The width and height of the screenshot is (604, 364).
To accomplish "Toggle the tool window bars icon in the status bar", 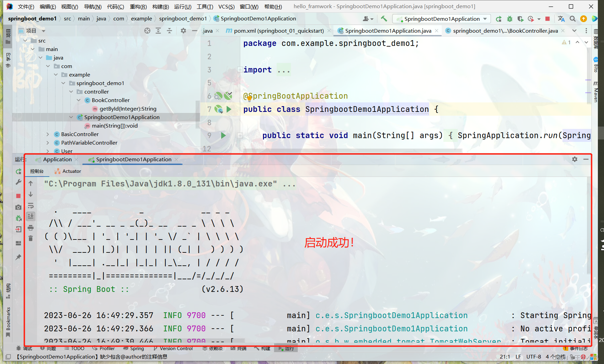I will pyautogui.click(x=8, y=357).
